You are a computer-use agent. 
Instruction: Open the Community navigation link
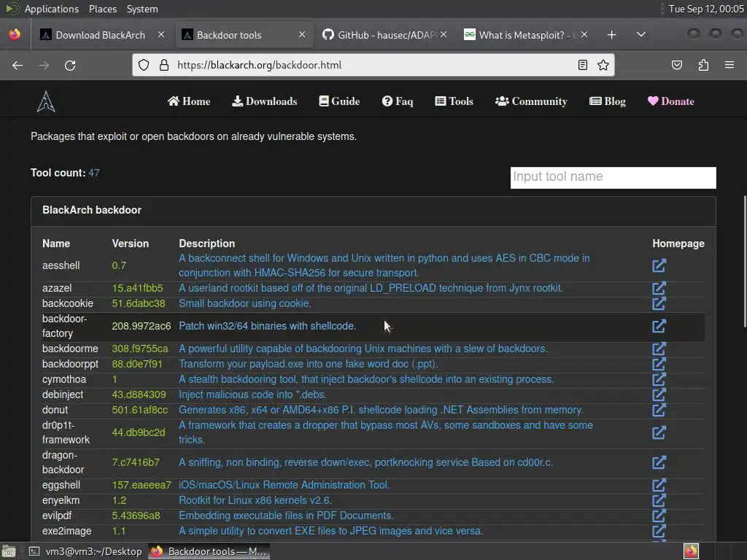531,101
